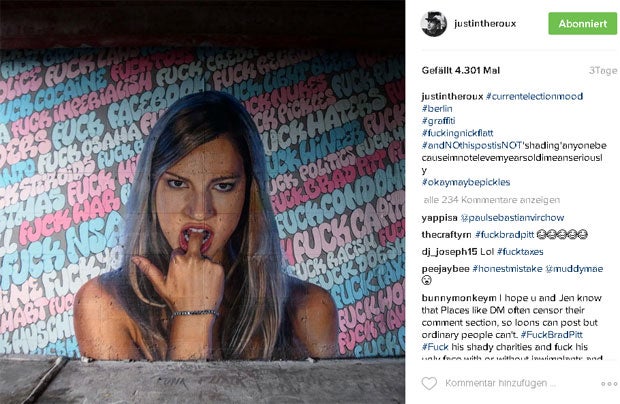Screen dimensions: 620x404
Task: Visit mention @paulsebastianvirchow
Action: pyautogui.click(x=512, y=218)
